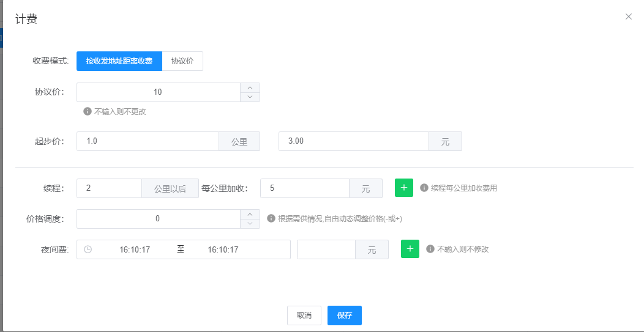
Task: Increase 价格调度 value with up arrow
Action: [x=250, y=214]
